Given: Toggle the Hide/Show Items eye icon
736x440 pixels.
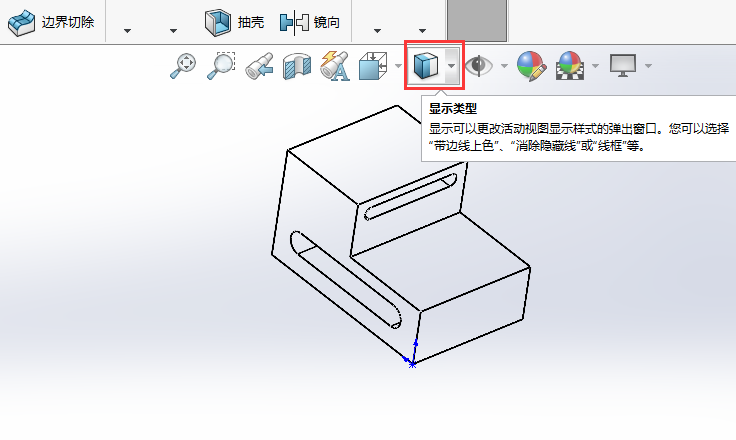Looking at the screenshot, I should click(x=479, y=65).
